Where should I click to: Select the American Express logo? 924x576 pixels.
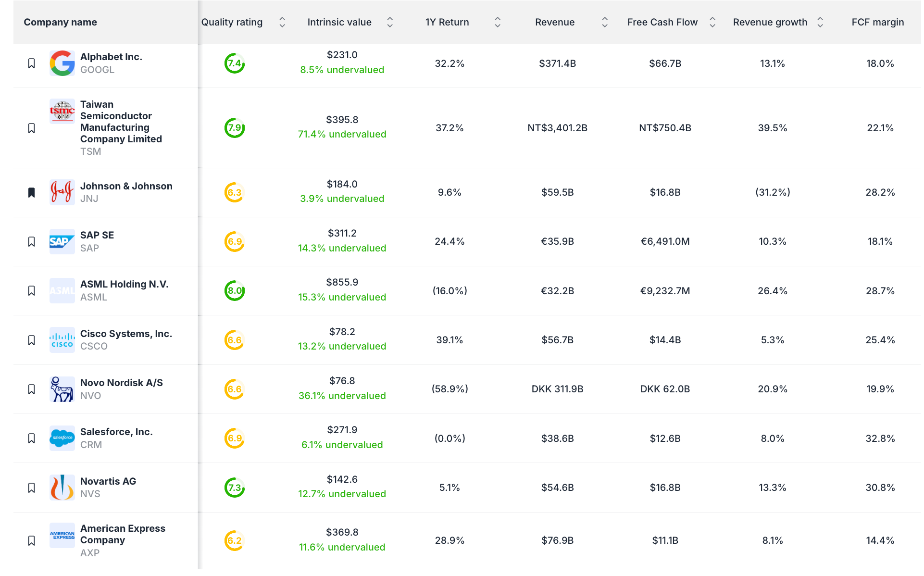(x=62, y=535)
